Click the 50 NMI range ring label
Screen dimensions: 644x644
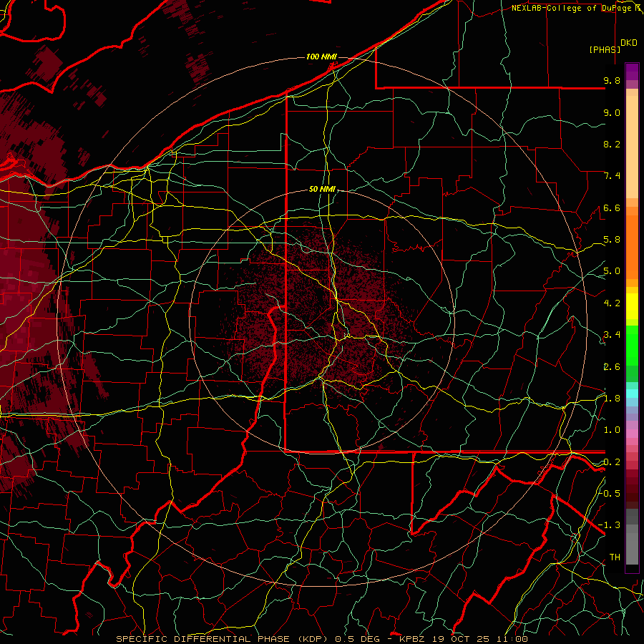pyautogui.click(x=322, y=190)
